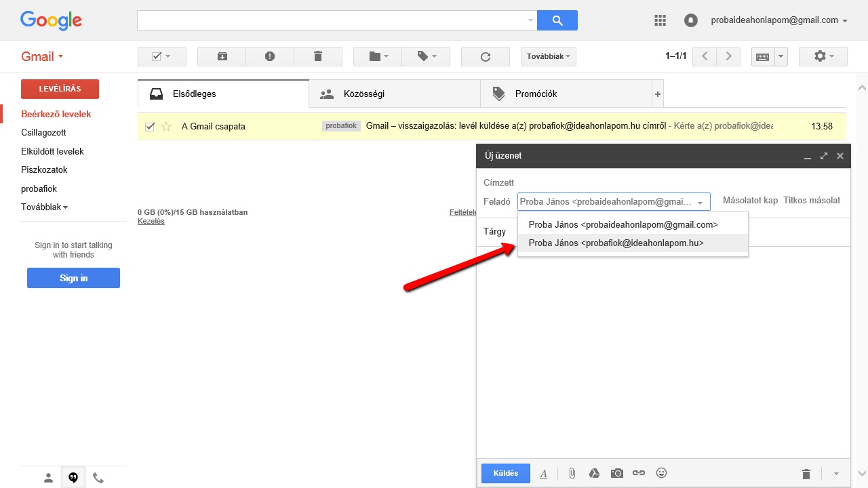This screenshot has width=868, height=488.
Task: Open formatting options in compose window
Action: pos(543,474)
